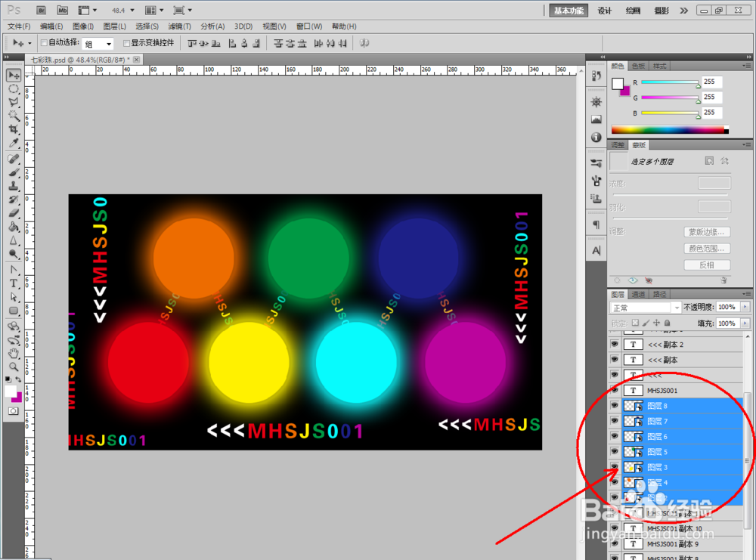Screen dimensions: 756x560
Task: Select the Brush tool
Action: click(x=14, y=172)
